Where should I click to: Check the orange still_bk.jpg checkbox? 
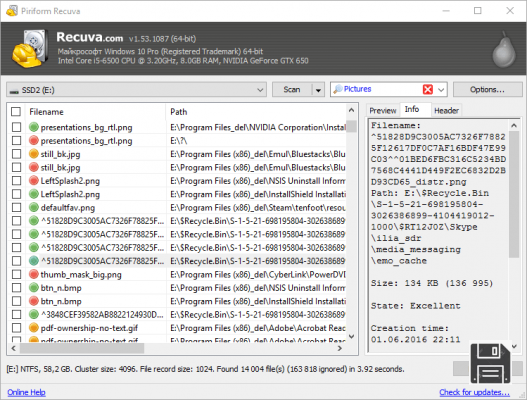click(16, 154)
